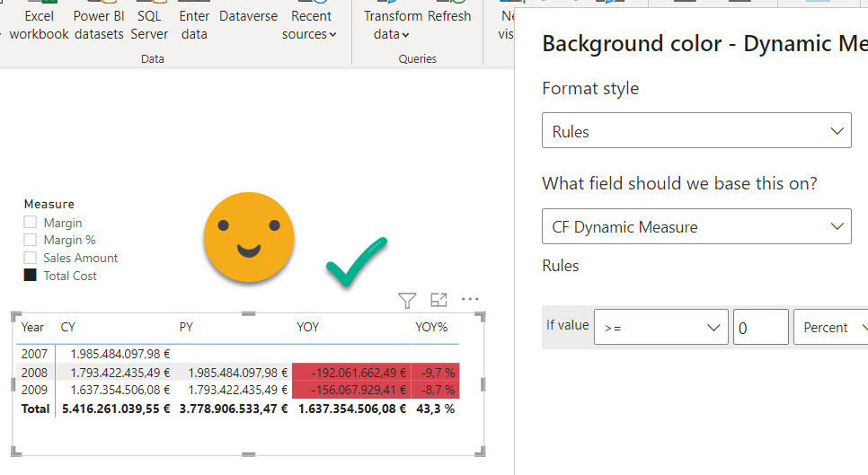Screen dimensions: 868x475
Task: Open the CF Dynamic Measure field dropdown
Action: [696, 227]
